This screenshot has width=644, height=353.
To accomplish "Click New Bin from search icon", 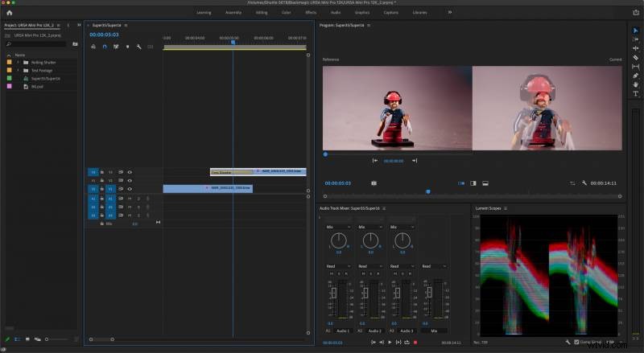I will [75, 44].
